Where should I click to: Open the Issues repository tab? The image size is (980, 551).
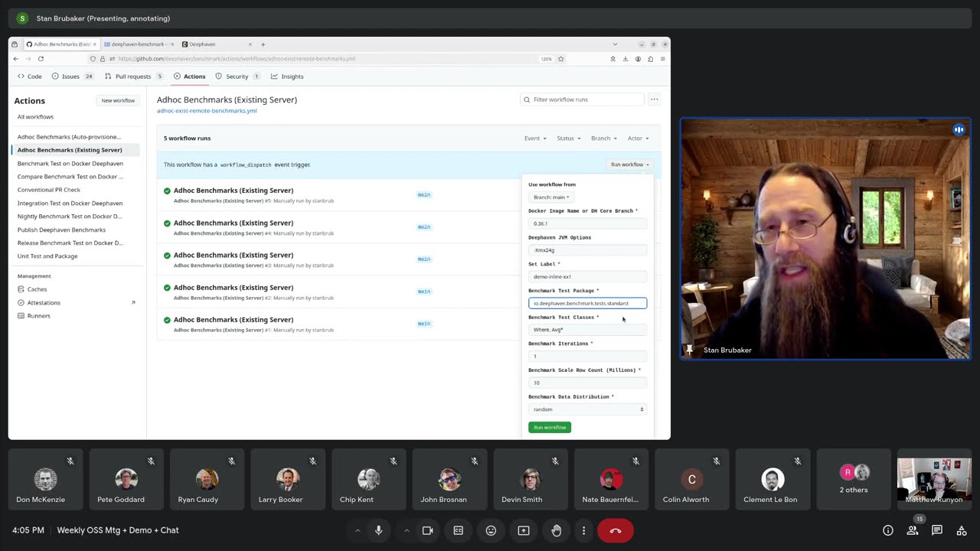click(73, 77)
